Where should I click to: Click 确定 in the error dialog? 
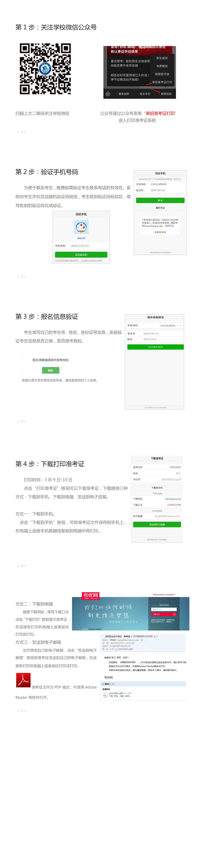click(x=50, y=370)
